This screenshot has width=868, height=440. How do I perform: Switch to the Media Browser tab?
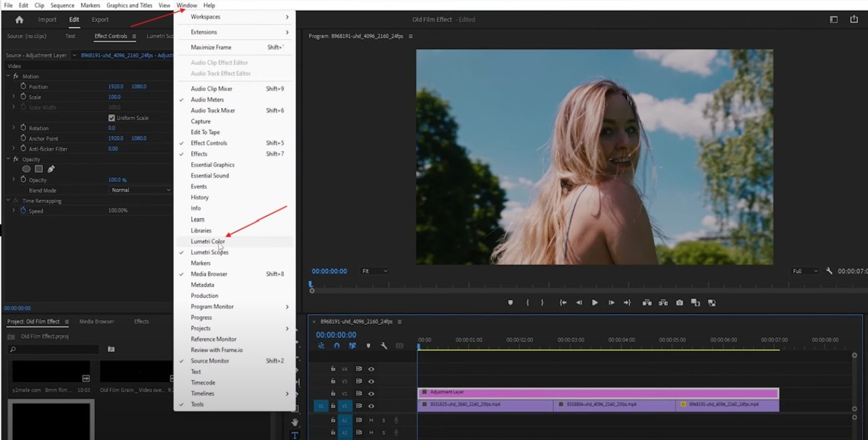(x=96, y=321)
